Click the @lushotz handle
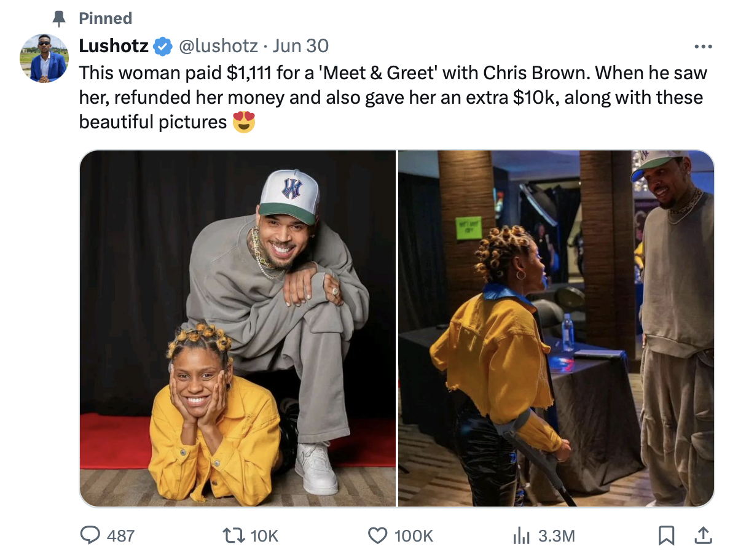730x560 pixels. 218,46
